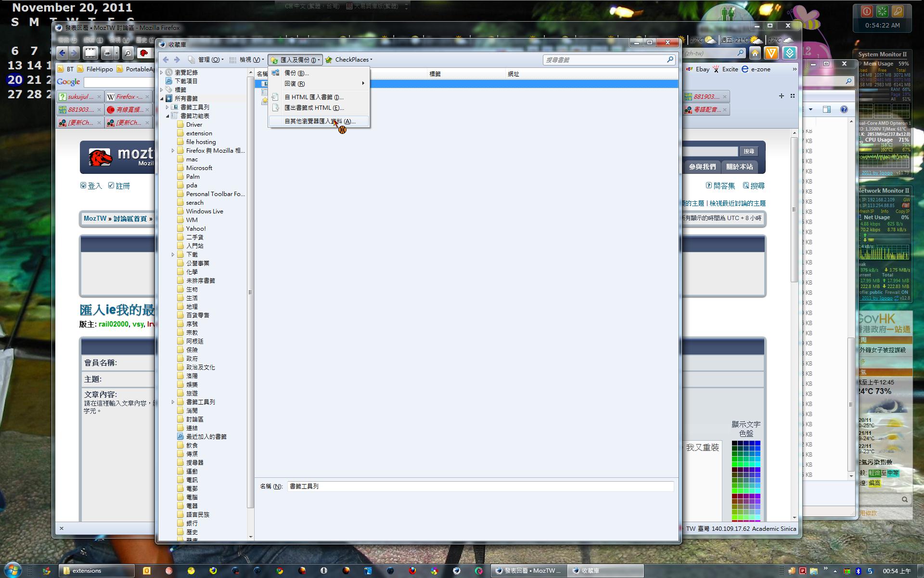Show more bookmarks toolbar chevron
The height and width of the screenshot is (578, 924).
click(x=794, y=69)
